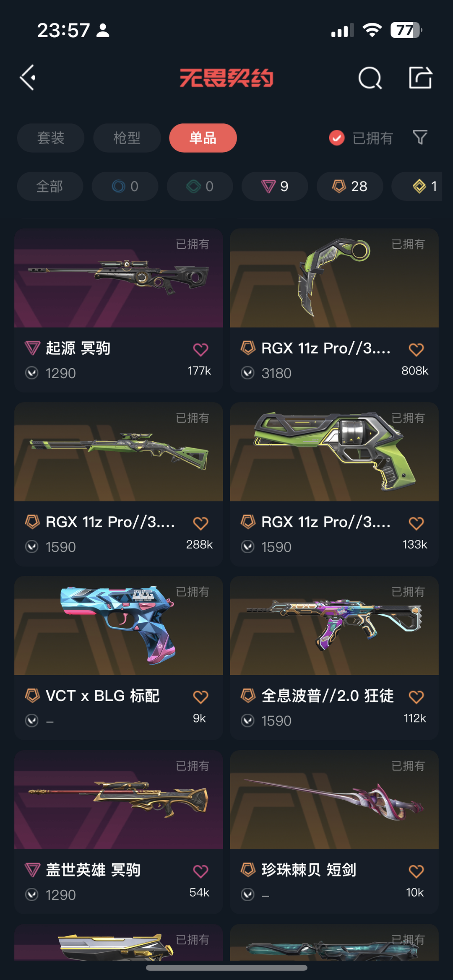Select the 全部 tier filter

[x=50, y=186]
